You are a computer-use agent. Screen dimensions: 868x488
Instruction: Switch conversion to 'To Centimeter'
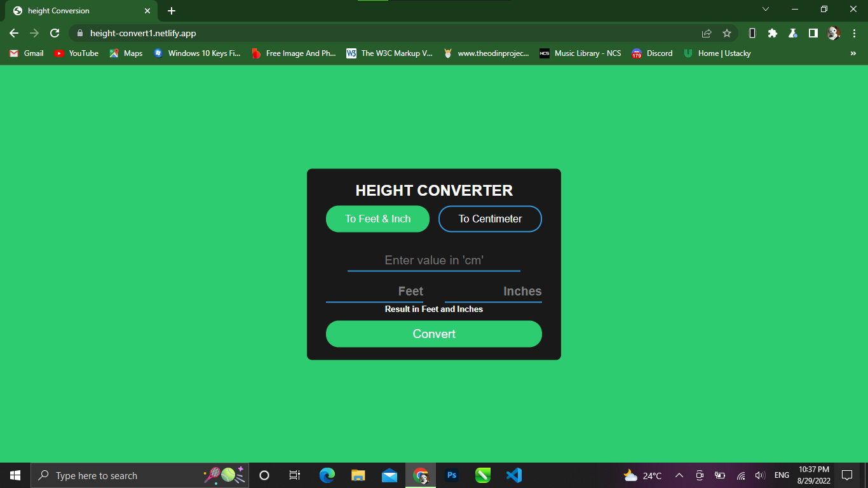tap(490, 219)
